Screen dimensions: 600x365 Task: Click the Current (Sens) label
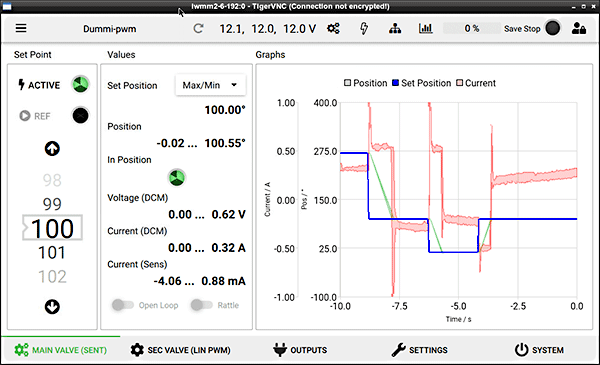(x=137, y=264)
